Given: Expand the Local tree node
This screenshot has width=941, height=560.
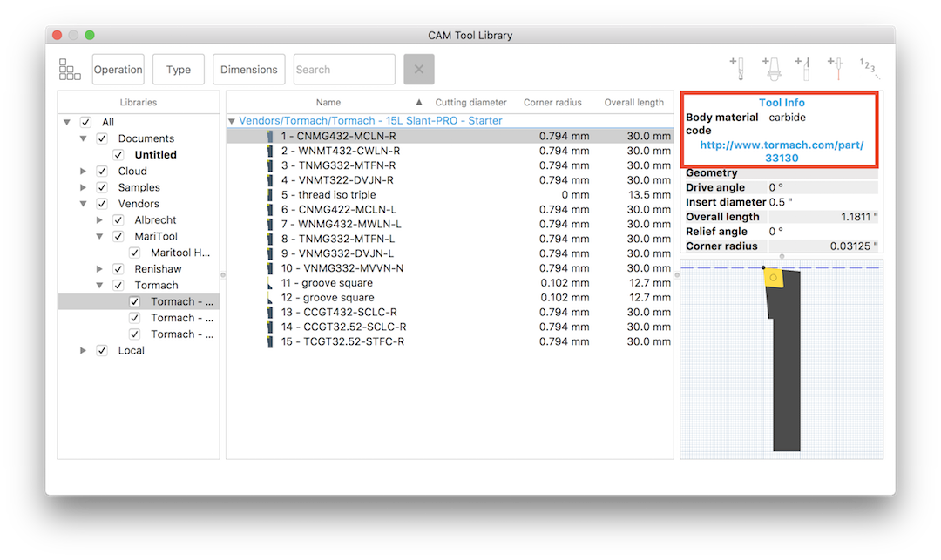Looking at the screenshot, I should (x=84, y=351).
